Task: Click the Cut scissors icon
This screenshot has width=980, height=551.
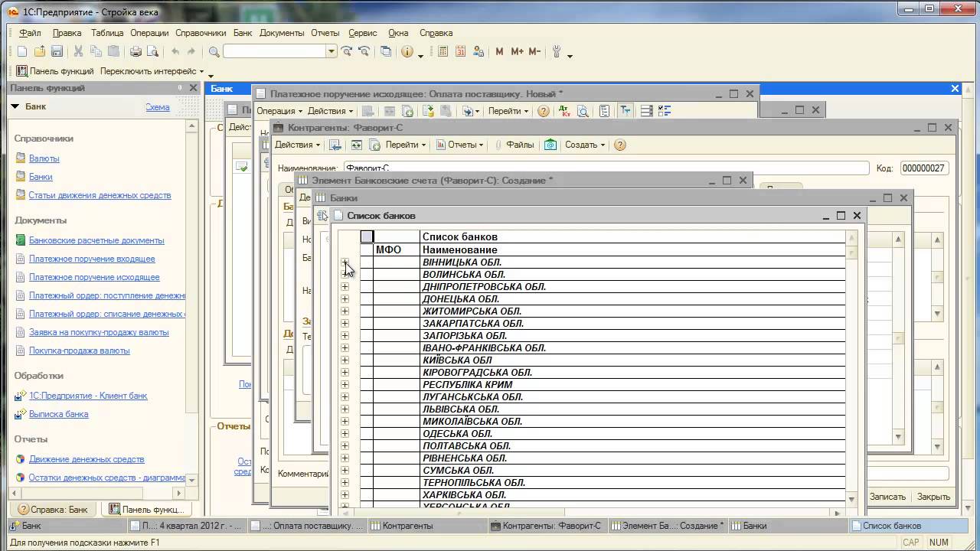Action: pos(78,51)
